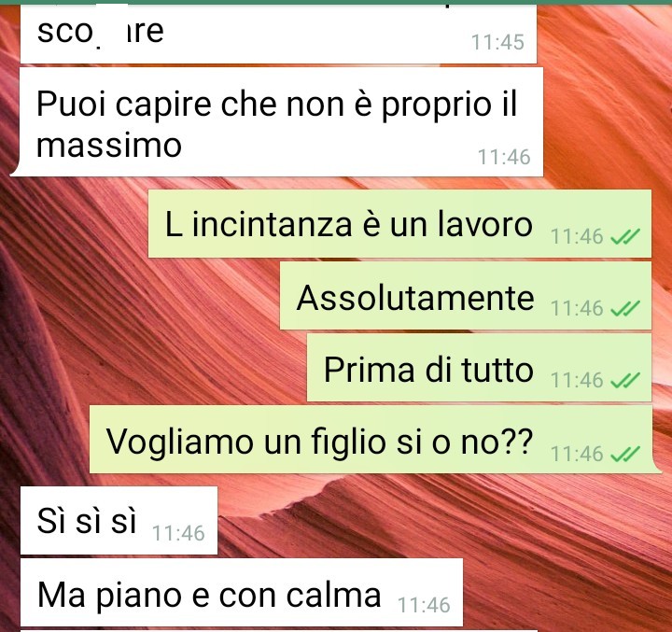
Task: Tap the 'Ma piano e con calma' message
Action: (242, 592)
